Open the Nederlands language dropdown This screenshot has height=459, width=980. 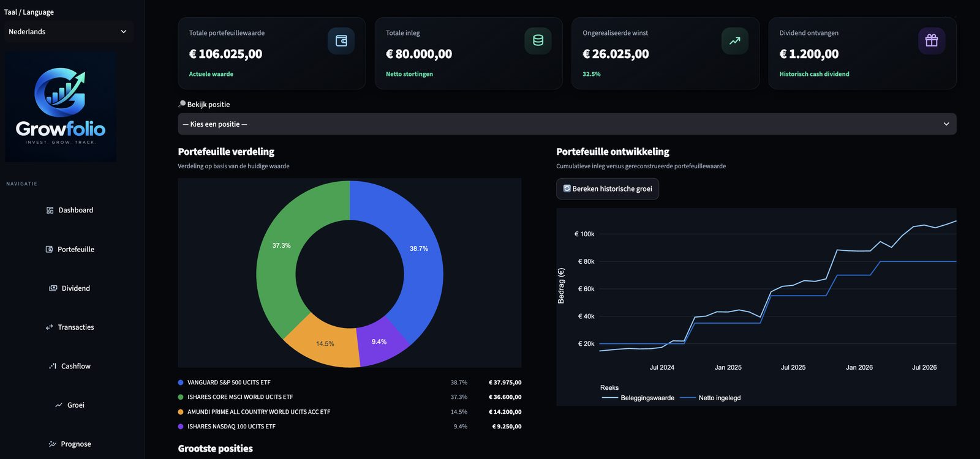[x=69, y=32]
